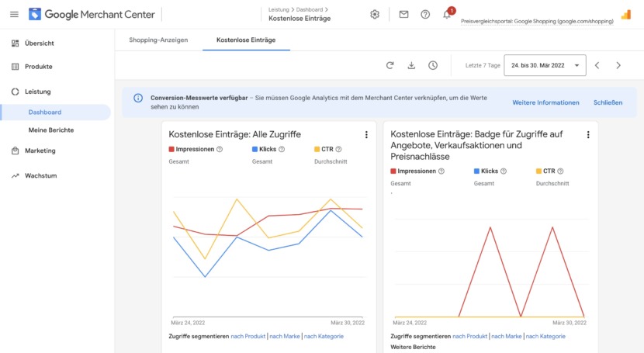Open the help question mark icon
The height and width of the screenshot is (353, 644).
[425, 15]
